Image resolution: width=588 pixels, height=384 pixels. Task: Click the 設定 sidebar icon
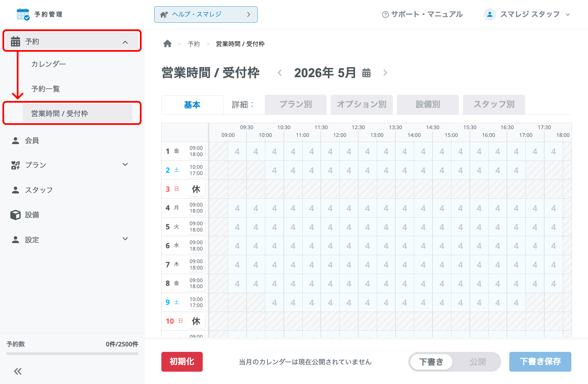pyautogui.click(x=16, y=240)
